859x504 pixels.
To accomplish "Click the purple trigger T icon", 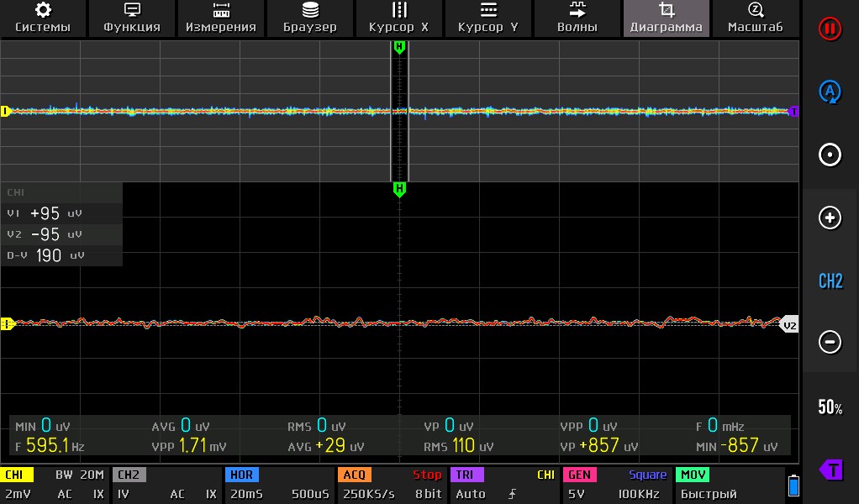I will tap(830, 469).
